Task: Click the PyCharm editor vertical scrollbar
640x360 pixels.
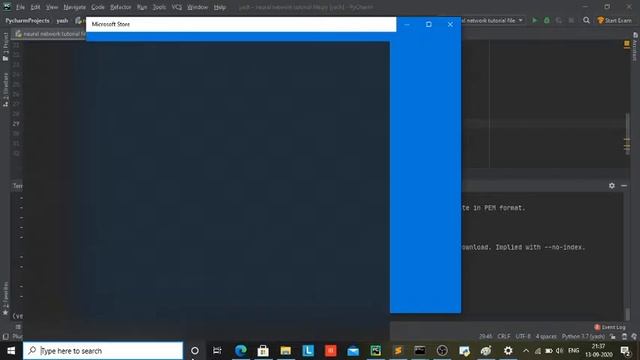Action: click(627, 135)
